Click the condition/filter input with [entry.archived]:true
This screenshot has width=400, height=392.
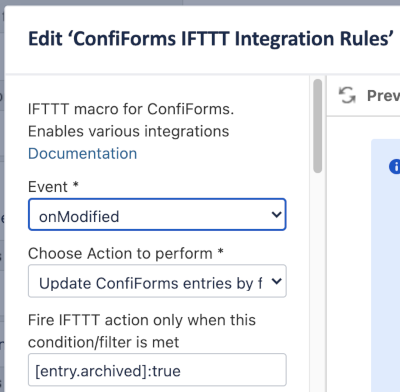click(x=157, y=370)
